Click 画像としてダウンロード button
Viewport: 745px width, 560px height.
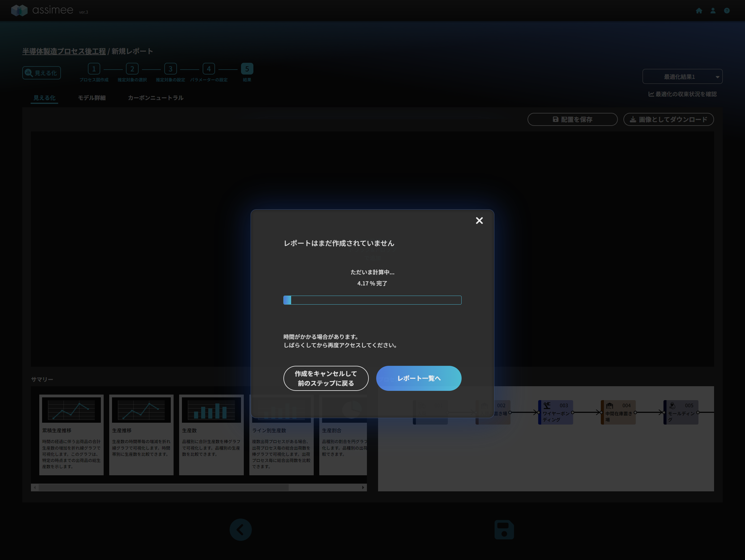pos(668,119)
